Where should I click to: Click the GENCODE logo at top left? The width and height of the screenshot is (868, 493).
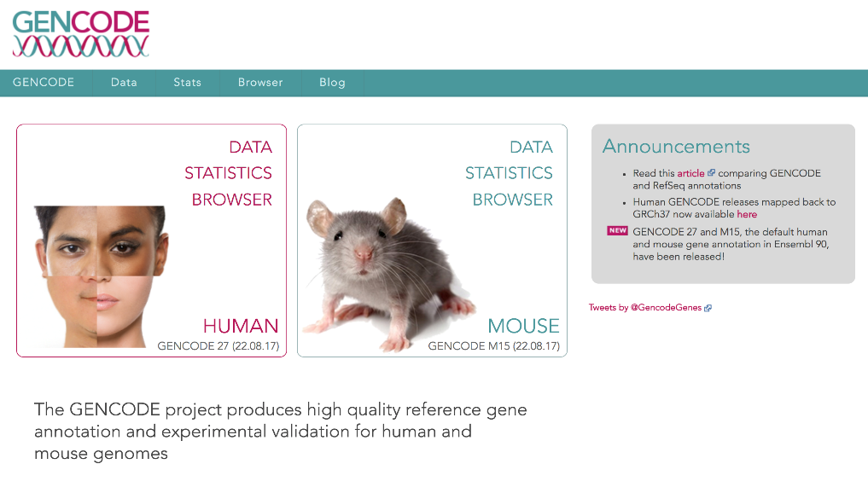81,33
